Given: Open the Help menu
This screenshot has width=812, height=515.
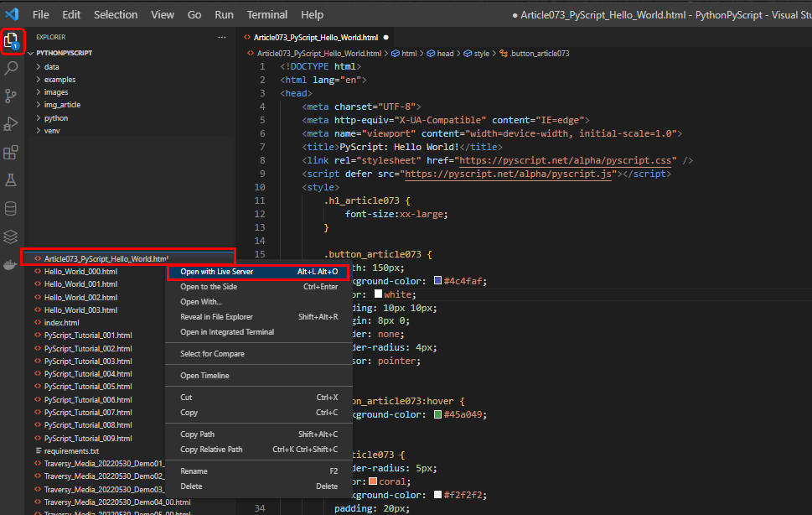Looking at the screenshot, I should point(312,14).
